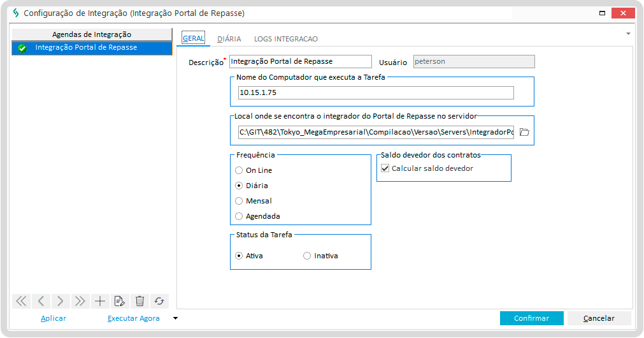This screenshot has height=338, width=644.
Task: Choose Mensal frequency
Action: coord(239,201)
